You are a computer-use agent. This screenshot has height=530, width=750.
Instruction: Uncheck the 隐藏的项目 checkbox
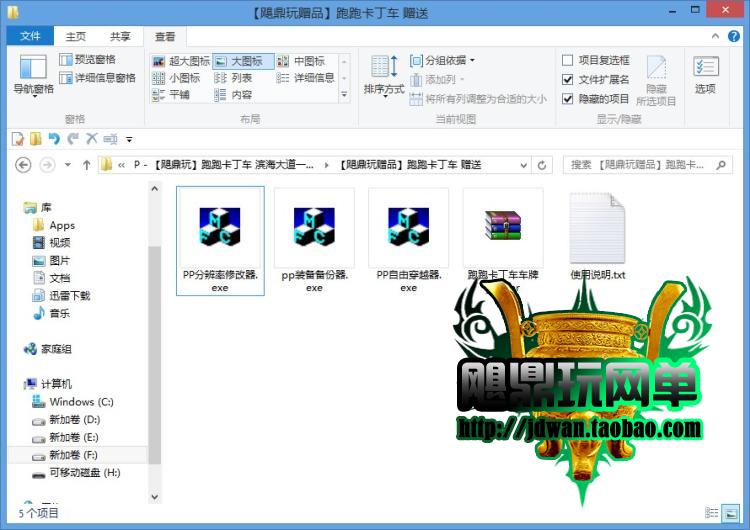click(x=568, y=99)
